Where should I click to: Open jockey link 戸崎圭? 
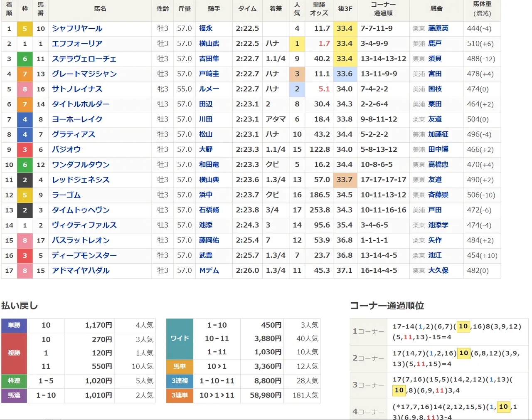pyautogui.click(x=209, y=74)
